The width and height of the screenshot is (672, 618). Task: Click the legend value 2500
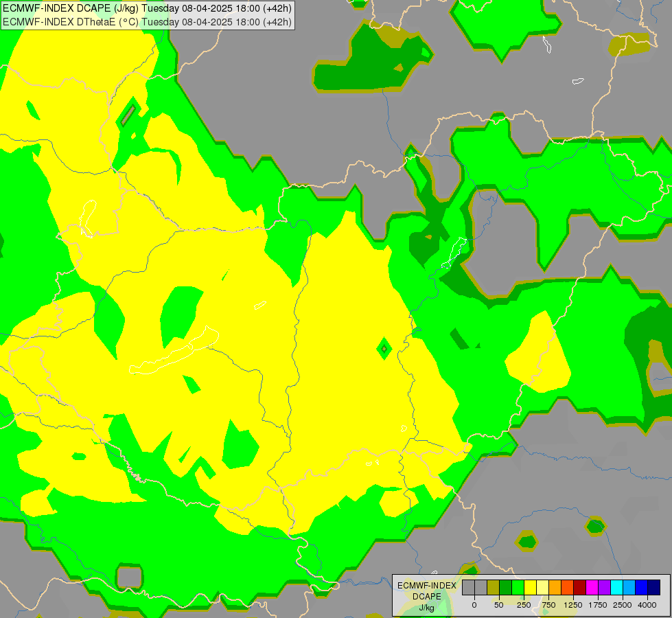623,605
